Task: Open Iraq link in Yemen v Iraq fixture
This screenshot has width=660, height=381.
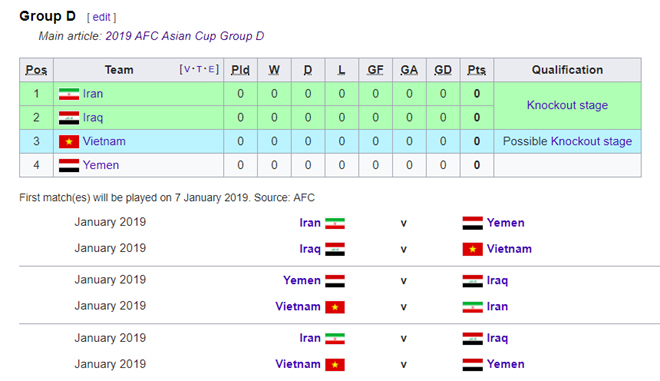Action: click(x=497, y=281)
